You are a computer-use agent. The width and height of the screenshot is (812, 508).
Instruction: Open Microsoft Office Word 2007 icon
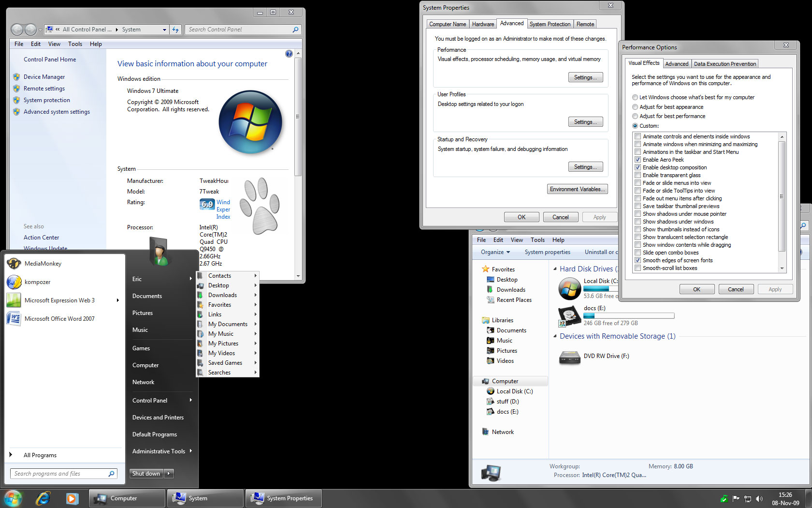(x=14, y=319)
